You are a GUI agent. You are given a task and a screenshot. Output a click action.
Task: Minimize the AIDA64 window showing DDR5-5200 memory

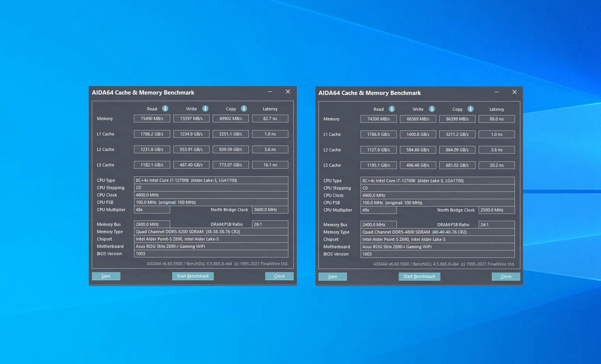(270, 92)
